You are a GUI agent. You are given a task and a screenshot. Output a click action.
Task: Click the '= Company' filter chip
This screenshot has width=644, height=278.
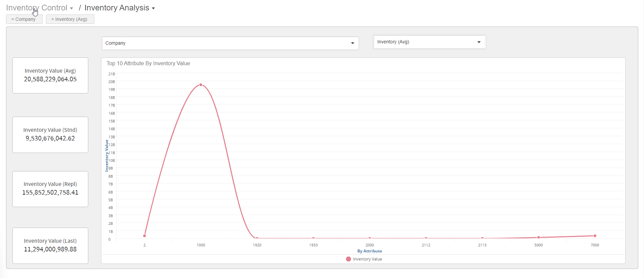(24, 19)
